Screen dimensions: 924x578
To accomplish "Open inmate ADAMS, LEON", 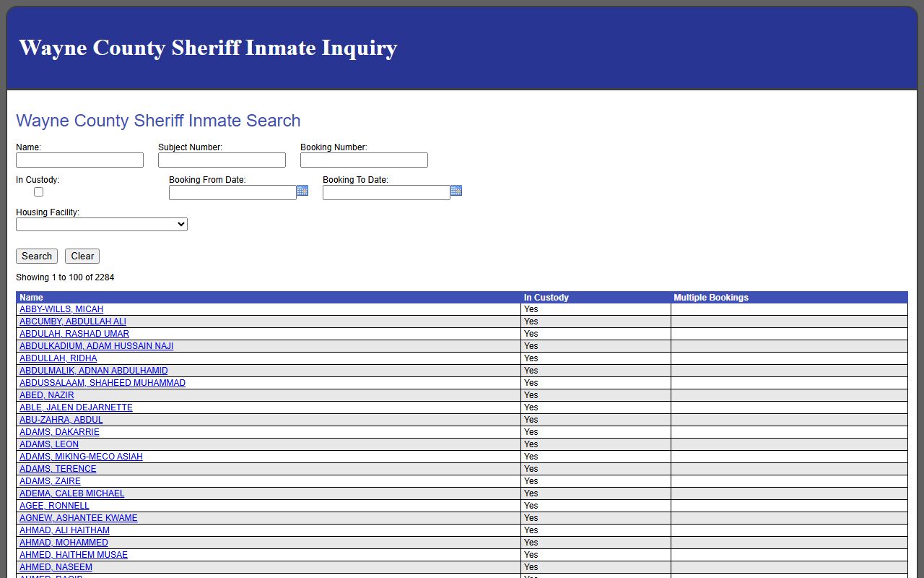I will [49, 444].
